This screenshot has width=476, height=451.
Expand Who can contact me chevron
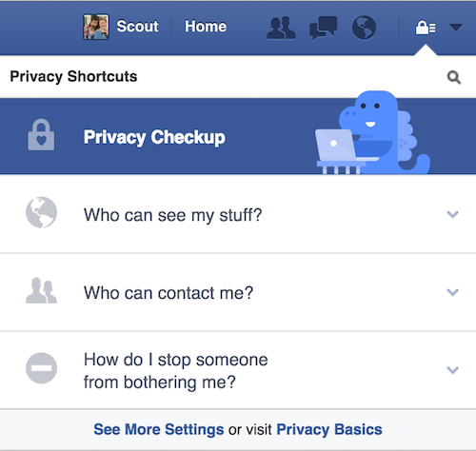pyautogui.click(x=452, y=292)
